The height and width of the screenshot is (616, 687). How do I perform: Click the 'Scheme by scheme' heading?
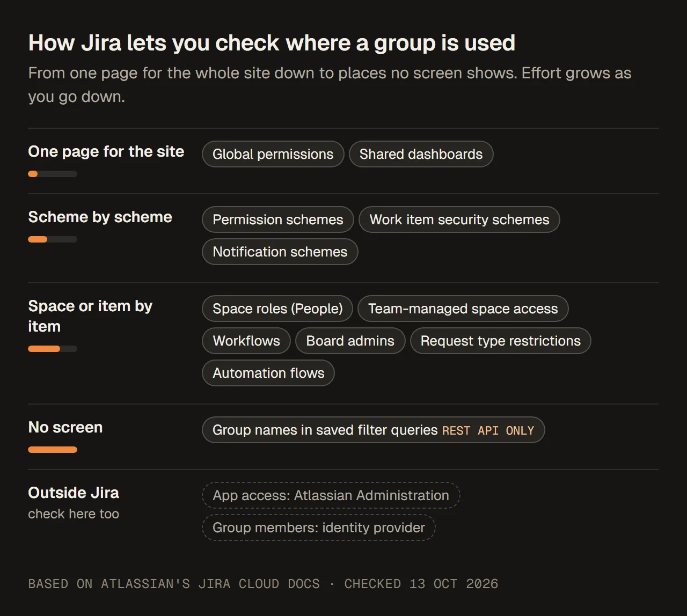100,217
